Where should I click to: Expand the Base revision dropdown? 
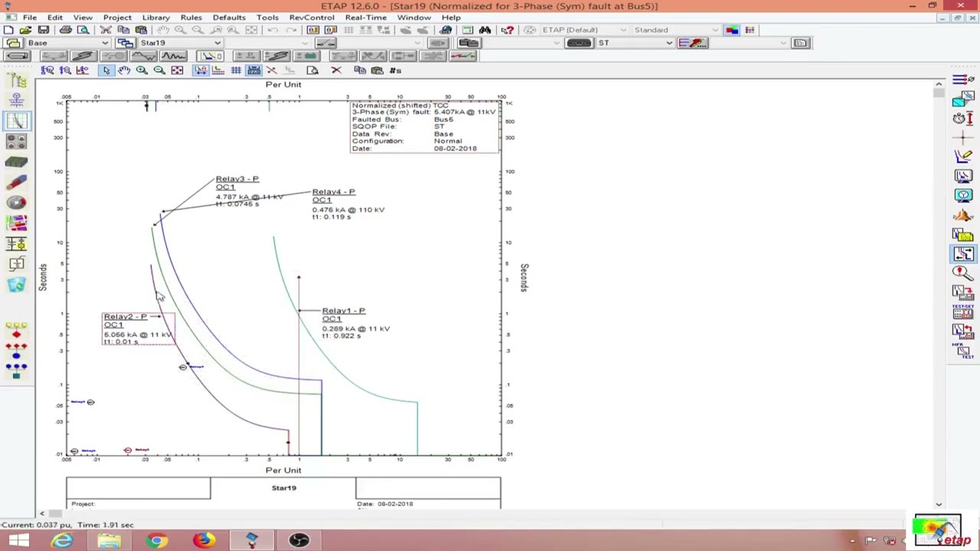click(x=104, y=43)
